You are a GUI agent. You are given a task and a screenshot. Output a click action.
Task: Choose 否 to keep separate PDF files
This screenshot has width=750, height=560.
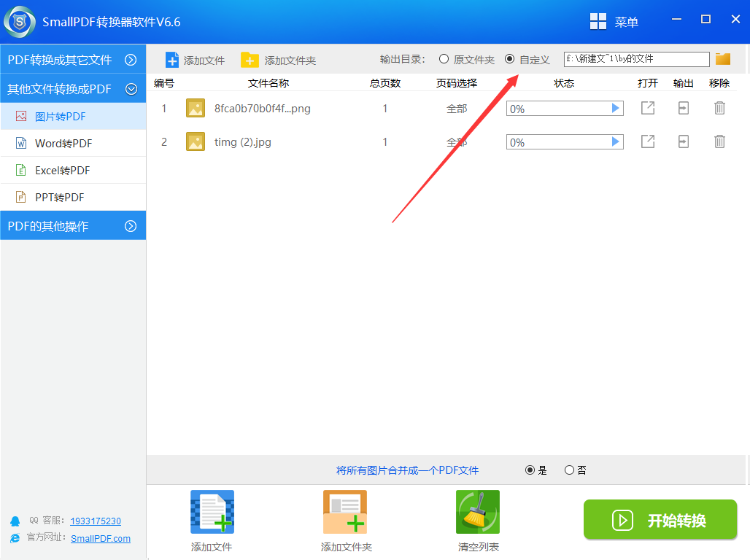(x=569, y=470)
